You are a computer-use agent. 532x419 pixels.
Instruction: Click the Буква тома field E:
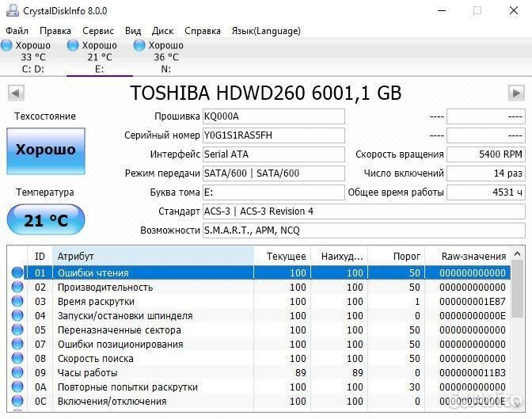[x=273, y=192]
